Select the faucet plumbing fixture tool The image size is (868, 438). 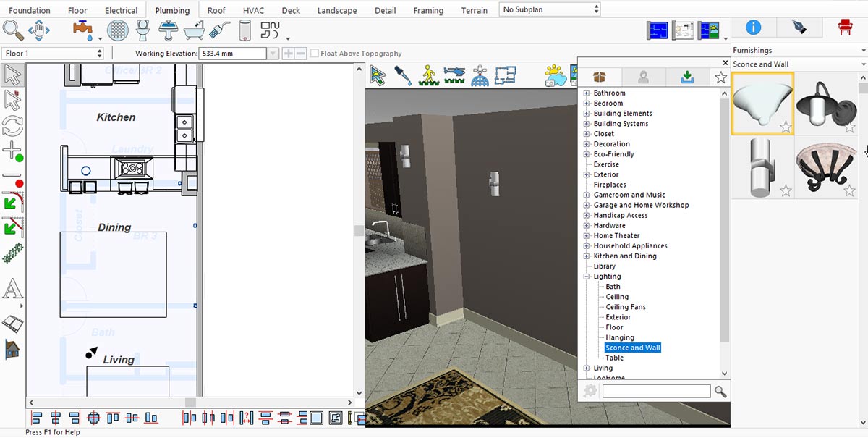(x=83, y=30)
